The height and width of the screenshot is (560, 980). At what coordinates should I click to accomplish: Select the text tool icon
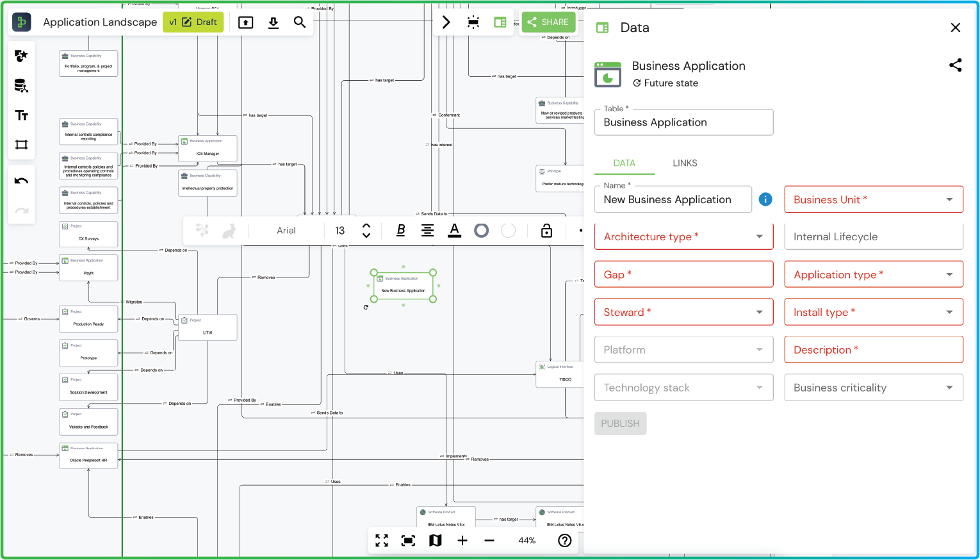[x=21, y=115]
